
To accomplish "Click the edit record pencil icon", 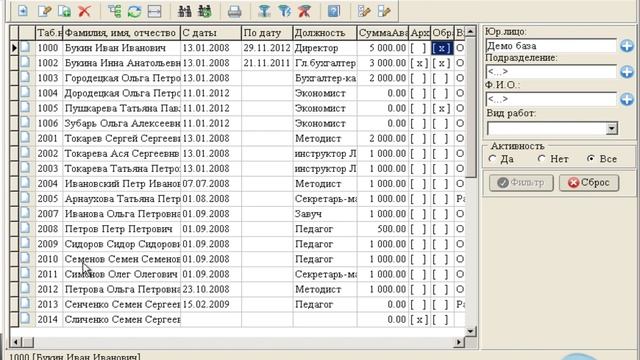I will (44, 11).
